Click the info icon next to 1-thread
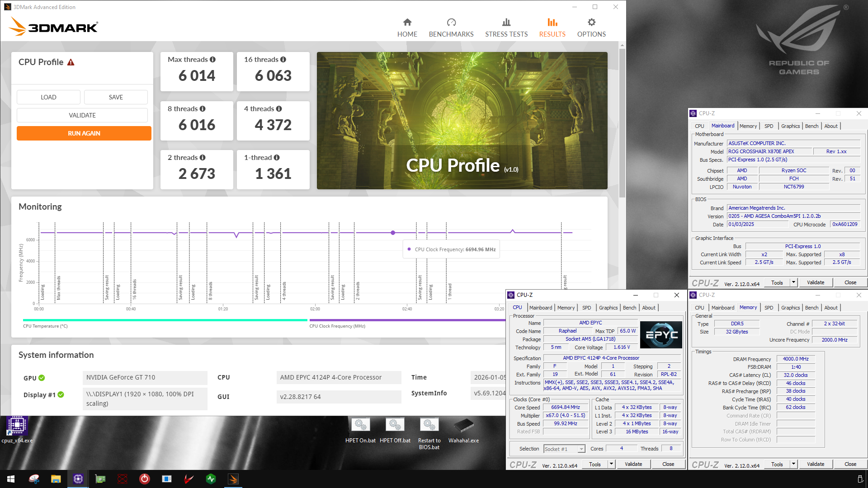 (277, 157)
